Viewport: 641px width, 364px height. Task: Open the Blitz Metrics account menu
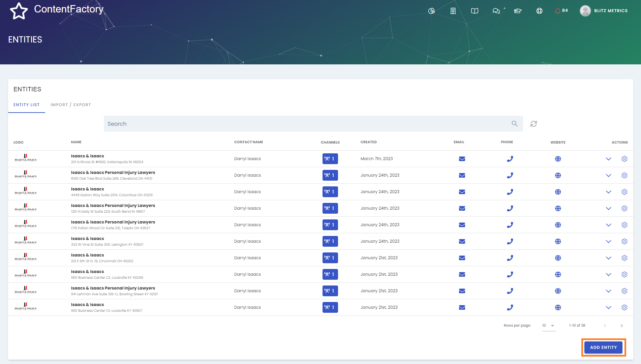tap(604, 11)
